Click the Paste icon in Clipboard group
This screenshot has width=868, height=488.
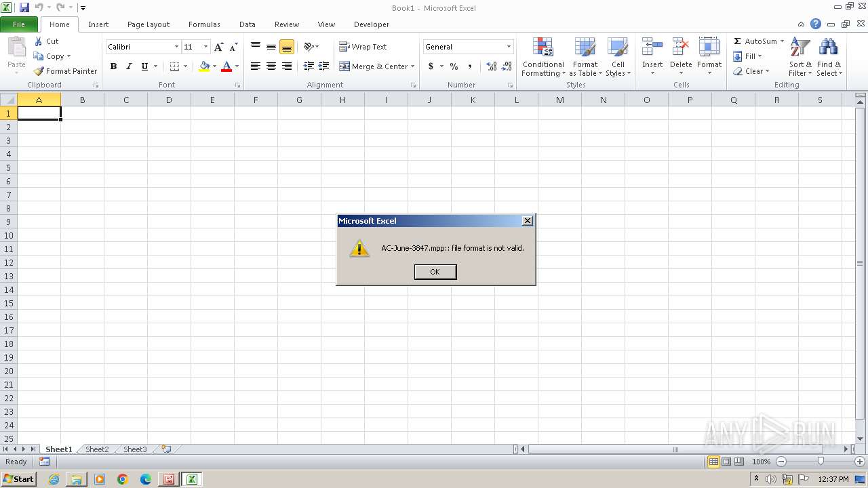pos(16,49)
